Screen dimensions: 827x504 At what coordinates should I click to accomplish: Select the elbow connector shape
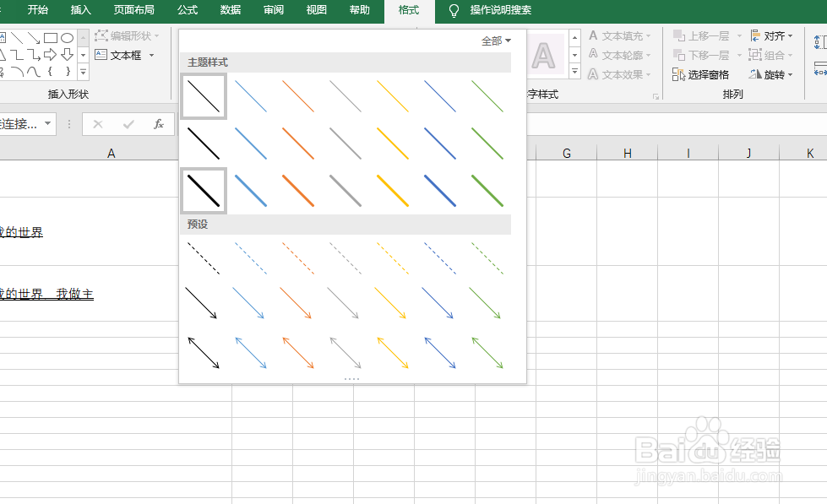coord(17,54)
